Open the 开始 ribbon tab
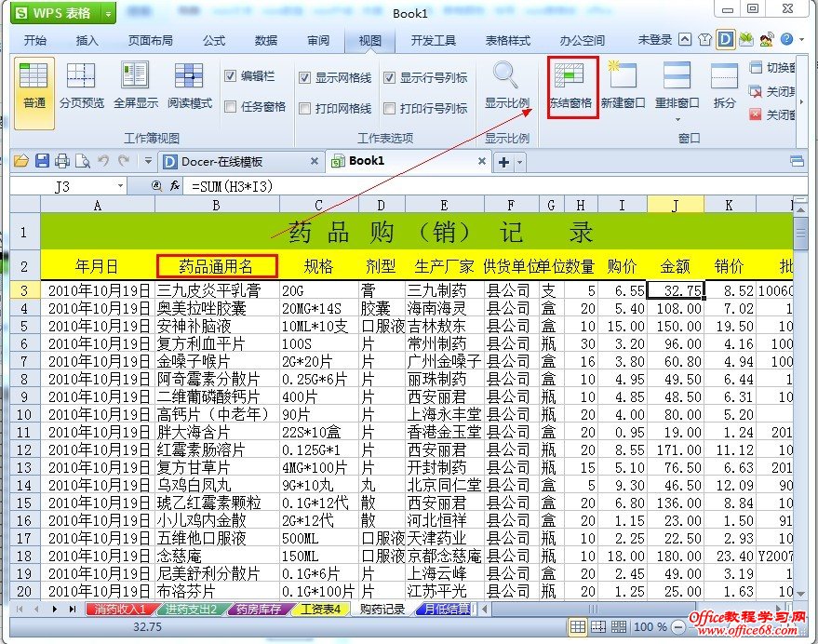818x644 pixels. (x=34, y=40)
